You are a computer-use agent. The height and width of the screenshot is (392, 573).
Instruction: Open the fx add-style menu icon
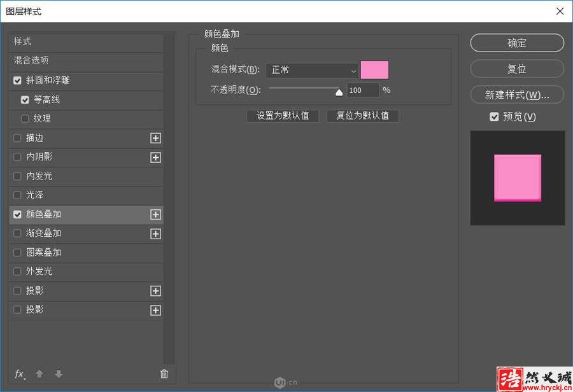coord(20,374)
